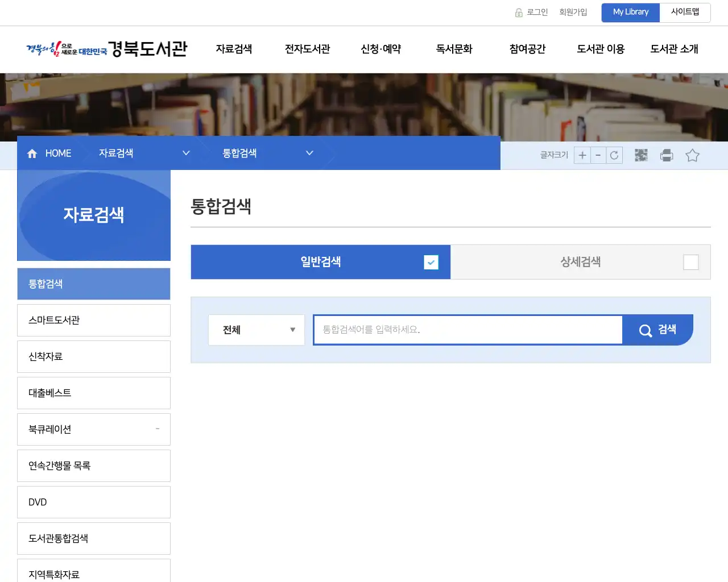728x582 pixels.
Task: Open the 독서문화 menu
Action: 453,49
